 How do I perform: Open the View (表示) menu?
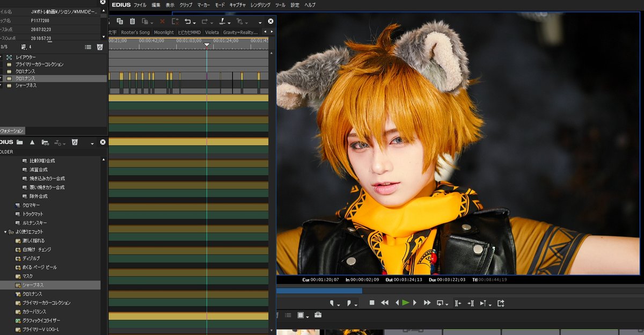click(170, 5)
